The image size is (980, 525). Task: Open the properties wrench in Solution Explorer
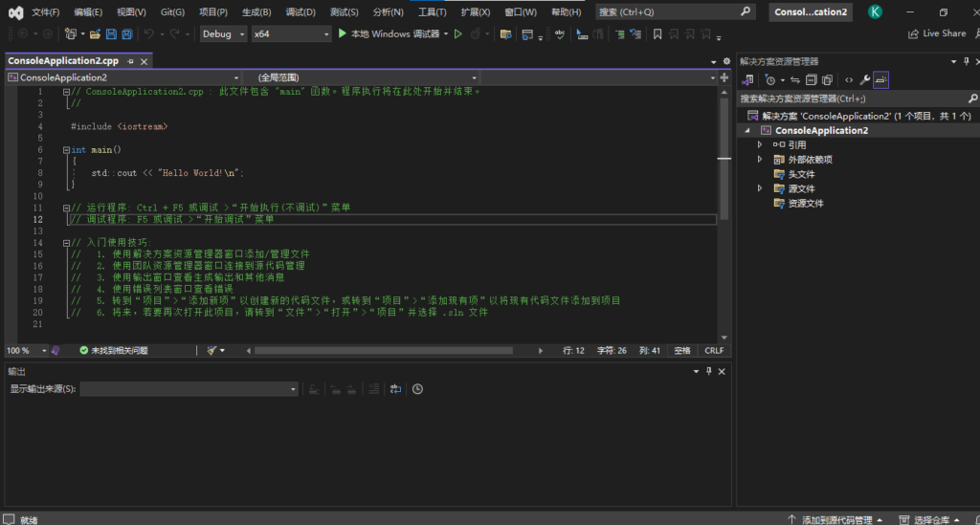click(864, 80)
